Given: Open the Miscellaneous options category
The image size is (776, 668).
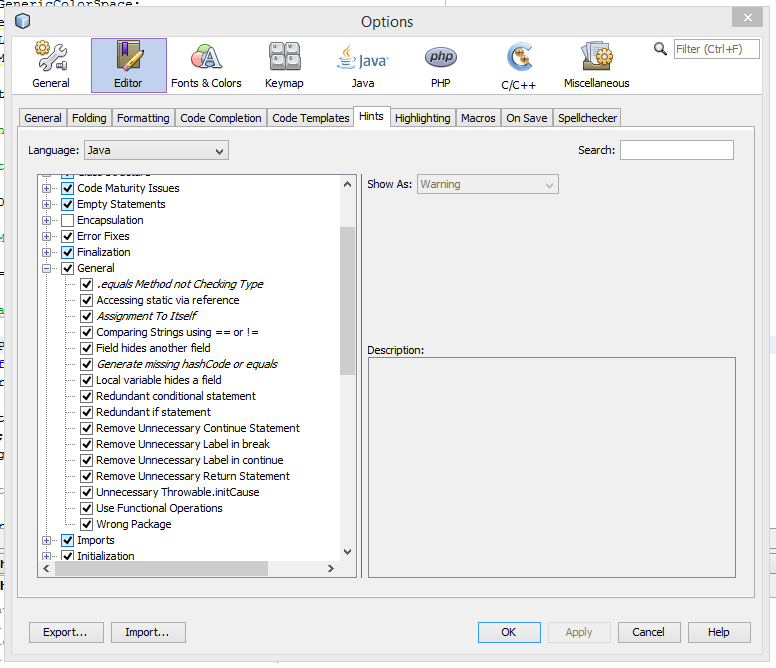Looking at the screenshot, I should pyautogui.click(x=596, y=65).
